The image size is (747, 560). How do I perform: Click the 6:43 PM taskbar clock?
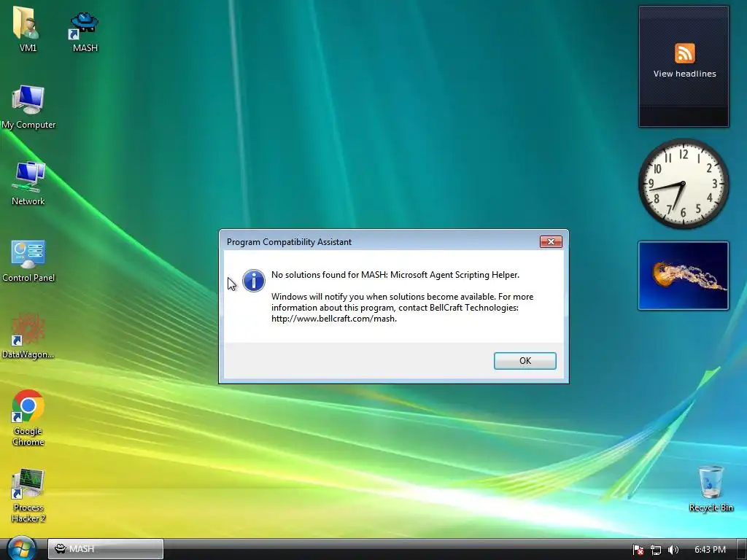[x=710, y=550]
